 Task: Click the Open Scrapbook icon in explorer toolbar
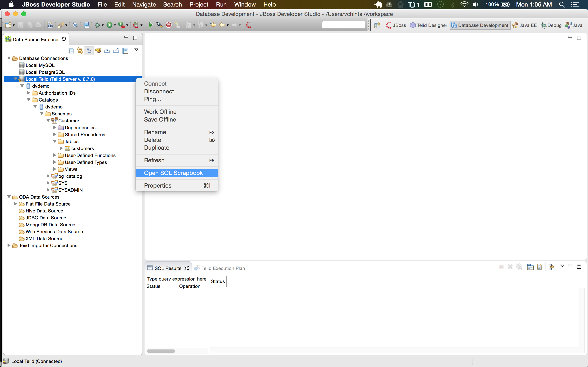point(125,51)
